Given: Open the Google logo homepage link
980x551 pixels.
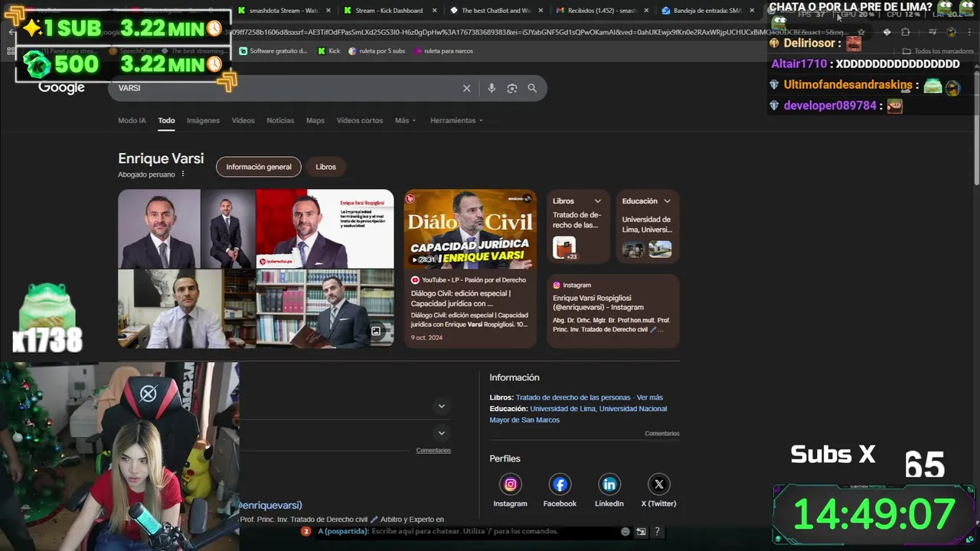Looking at the screenshot, I should [61, 87].
